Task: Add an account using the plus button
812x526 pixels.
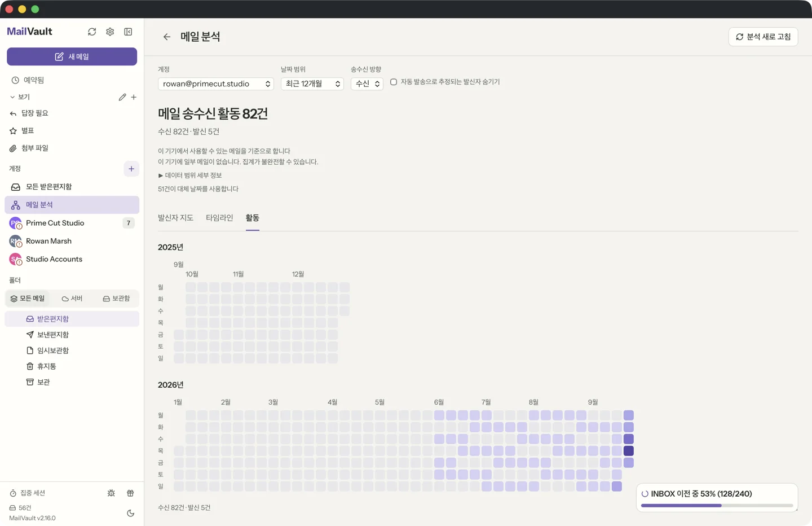Action: tap(131, 169)
